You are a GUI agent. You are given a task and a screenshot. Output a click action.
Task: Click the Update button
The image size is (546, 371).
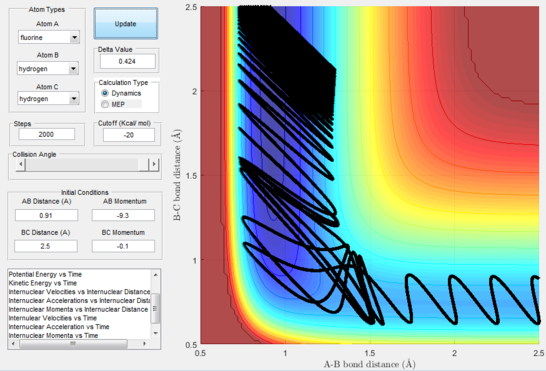coord(126,23)
